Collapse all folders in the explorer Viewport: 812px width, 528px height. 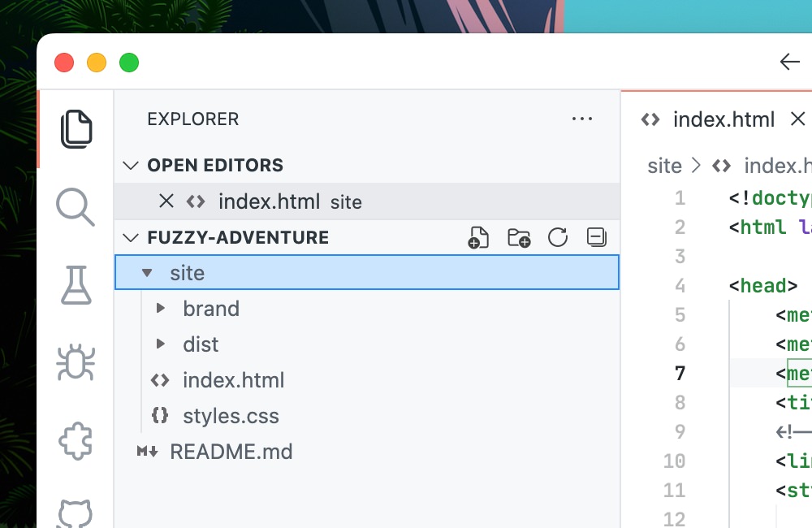597,237
